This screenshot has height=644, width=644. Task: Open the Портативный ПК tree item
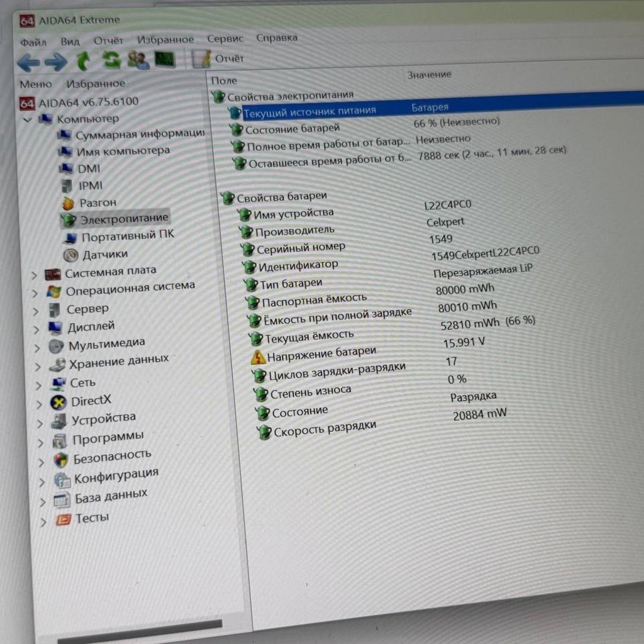(x=119, y=236)
